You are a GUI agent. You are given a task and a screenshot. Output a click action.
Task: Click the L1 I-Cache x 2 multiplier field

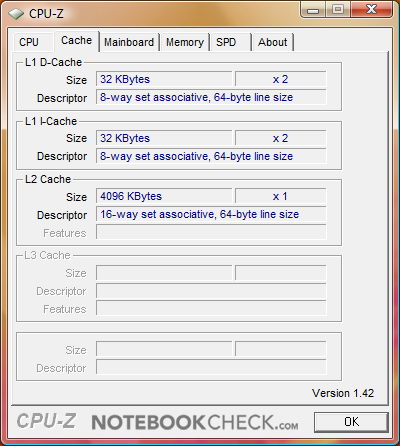click(x=280, y=138)
